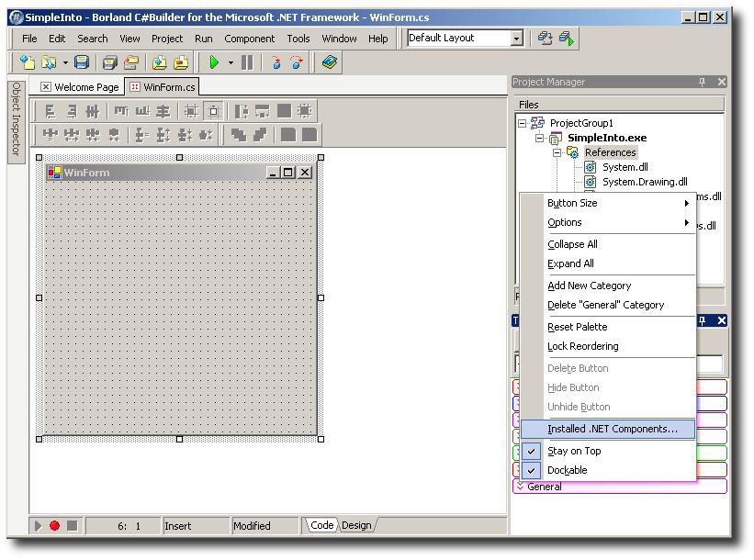The width and height of the screenshot is (754, 560).
Task: Open the dropdown arrow beside Run icon
Action: pyautogui.click(x=231, y=62)
